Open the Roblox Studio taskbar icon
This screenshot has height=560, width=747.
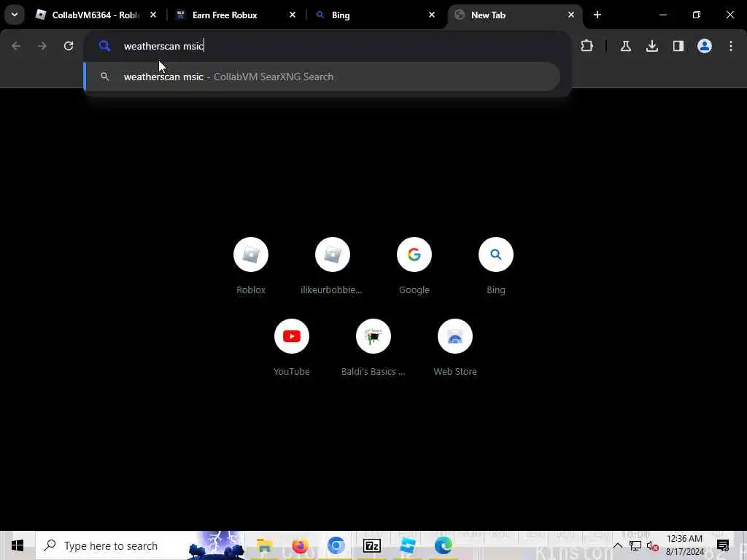coord(408,545)
